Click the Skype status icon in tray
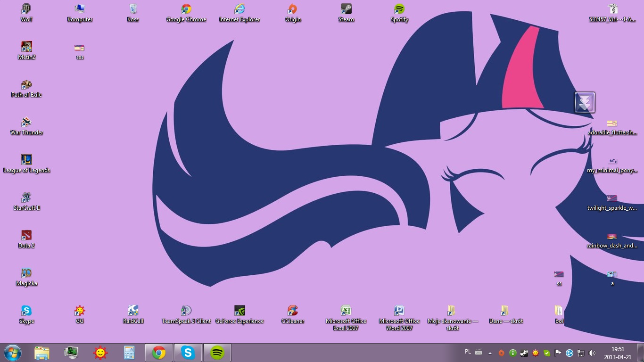The width and height of the screenshot is (644, 362). click(547, 353)
